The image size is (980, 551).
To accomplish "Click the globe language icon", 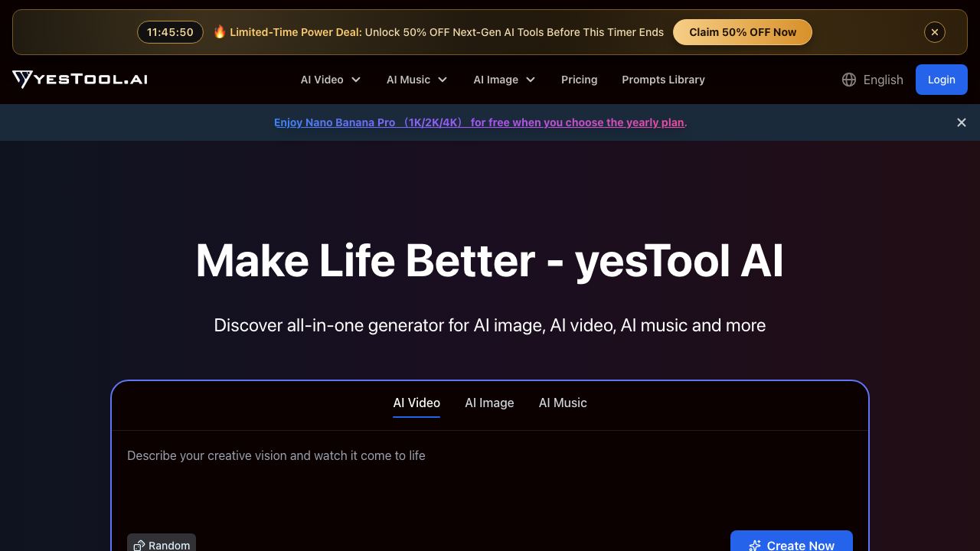I will click(x=849, y=80).
